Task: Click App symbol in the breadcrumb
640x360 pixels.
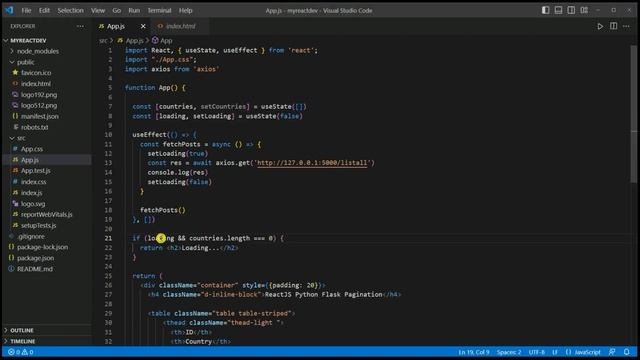Action: coord(166,40)
